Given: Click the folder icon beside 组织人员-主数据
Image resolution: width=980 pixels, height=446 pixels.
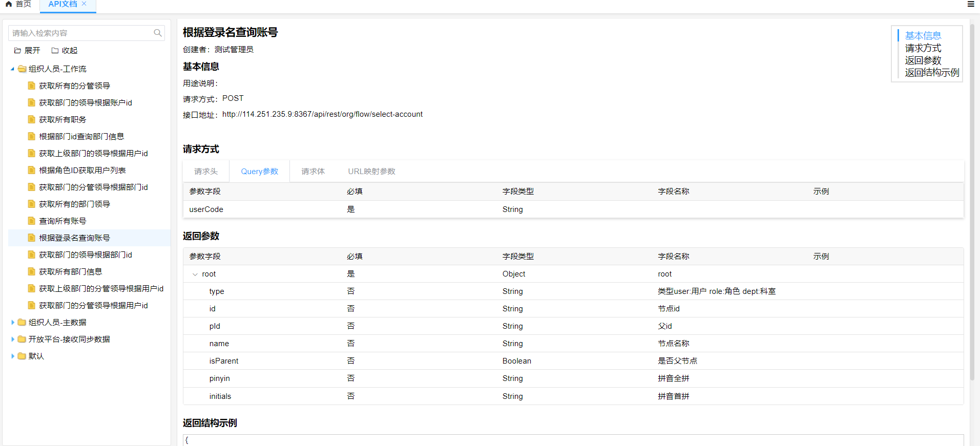Looking at the screenshot, I should click(22, 323).
